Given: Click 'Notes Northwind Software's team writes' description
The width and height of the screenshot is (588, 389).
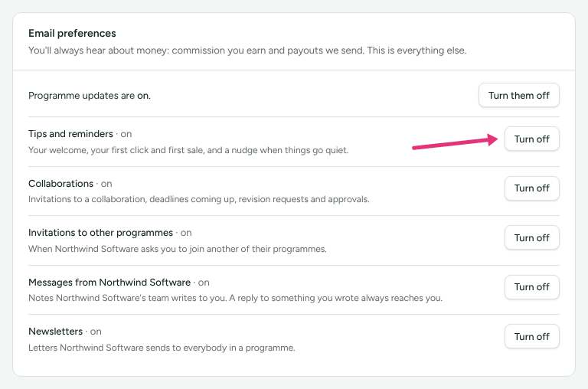Looking at the screenshot, I should [235, 298].
